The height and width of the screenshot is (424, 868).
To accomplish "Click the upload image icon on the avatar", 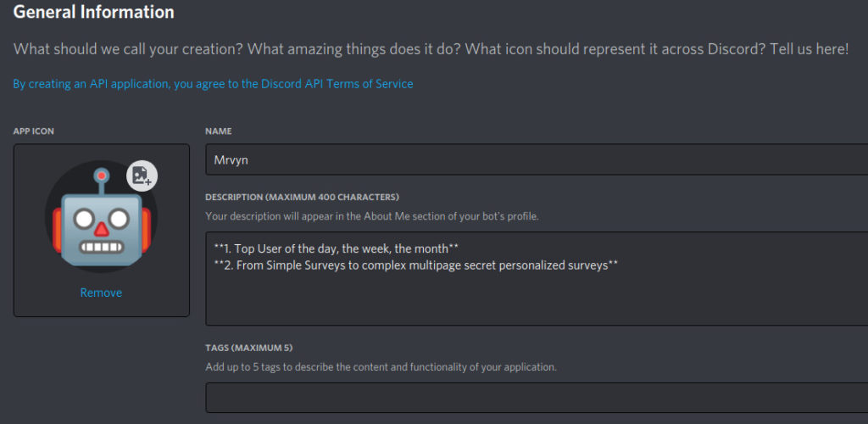I will [x=142, y=176].
